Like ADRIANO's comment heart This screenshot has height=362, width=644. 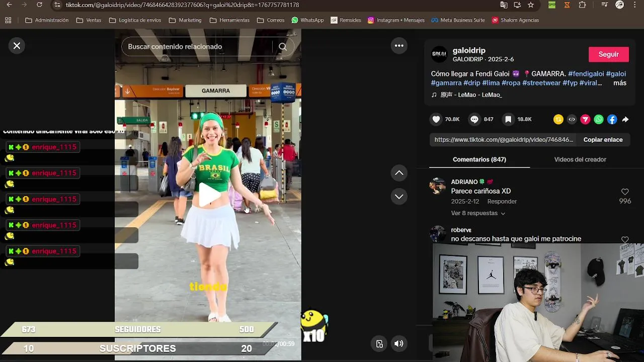625,192
